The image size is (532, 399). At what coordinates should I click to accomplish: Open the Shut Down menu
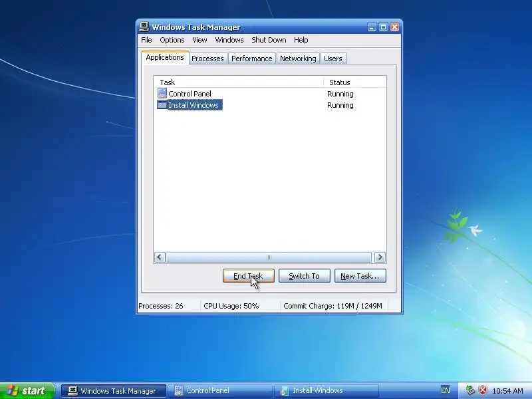[x=269, y=40]
